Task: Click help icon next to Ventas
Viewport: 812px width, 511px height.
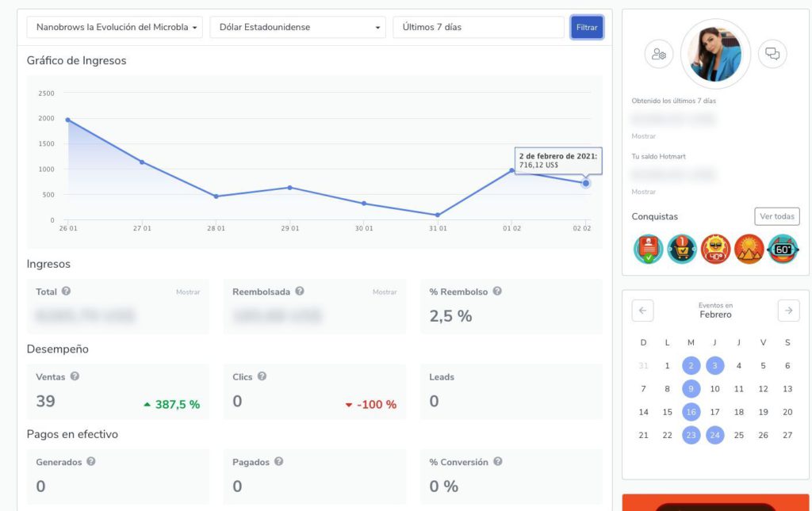Action: (75, 377)
